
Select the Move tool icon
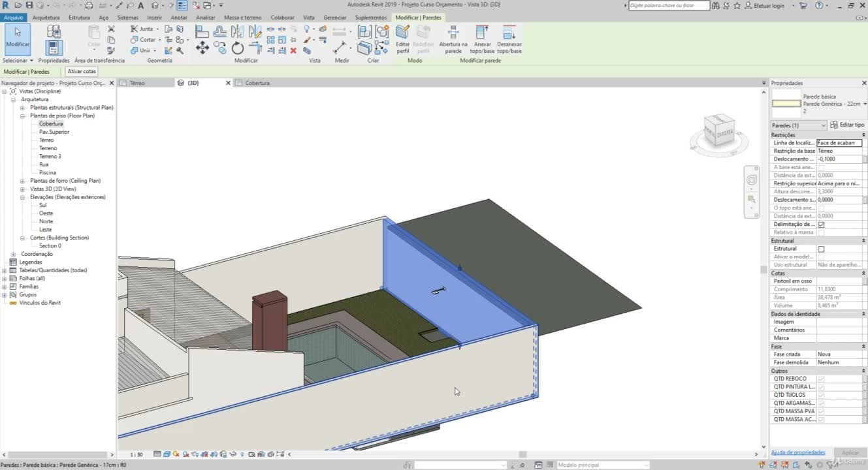[202, 48]
